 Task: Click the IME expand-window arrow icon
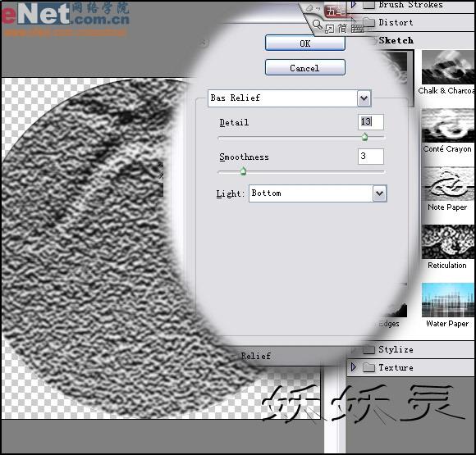[x=329, y=29]
